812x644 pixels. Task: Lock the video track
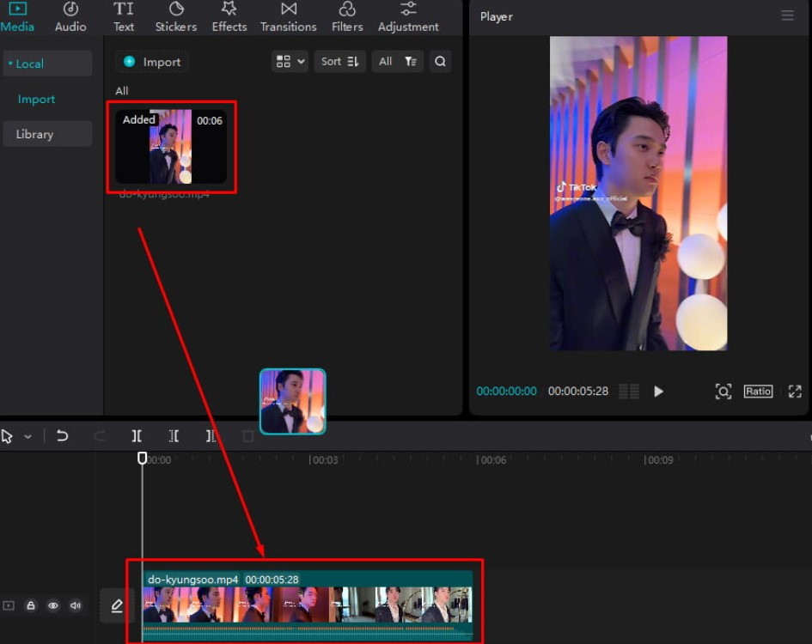coord(31,605)
